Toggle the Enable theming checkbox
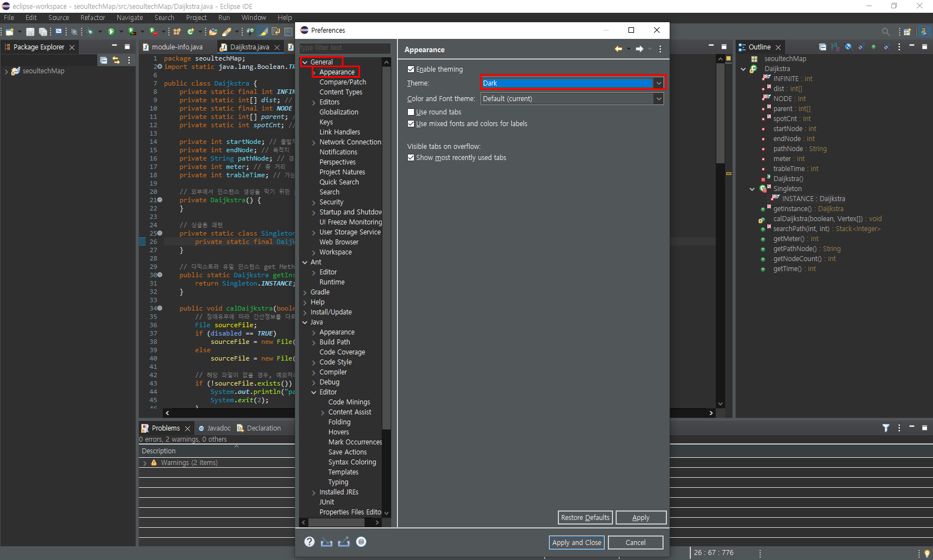The image size is (933, 560). coord(411,69)
